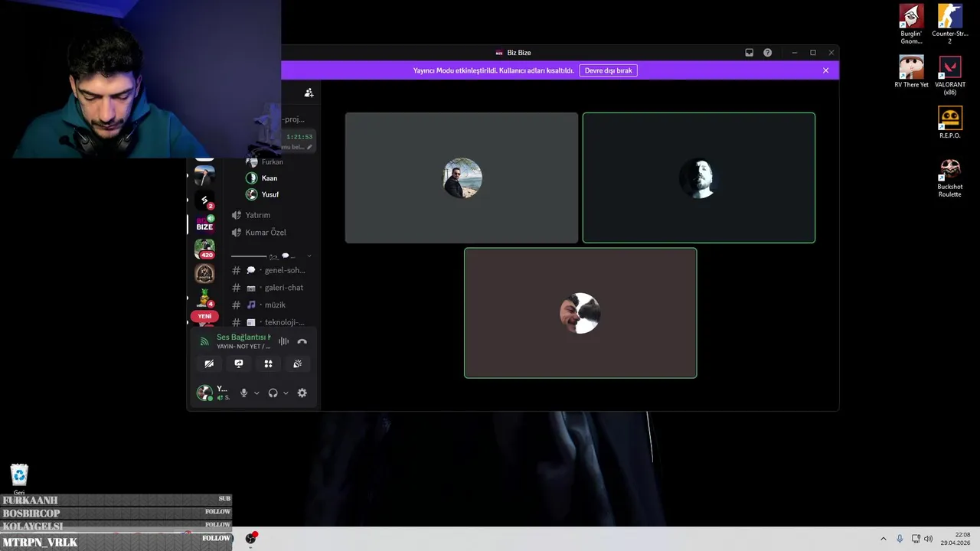Image resolution: width=980 pixels, height=551 pixels.
Task: Toggle the headphones deafen button
Action: click(273, 393)
